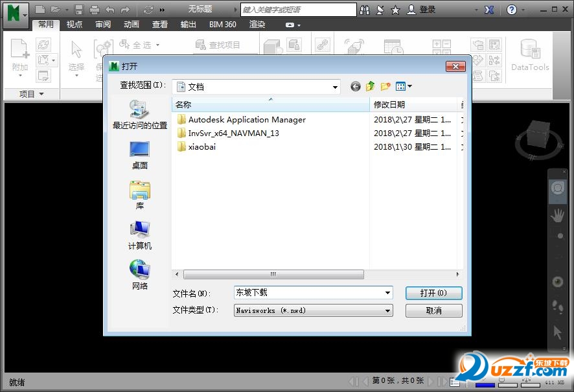
Task: Click the Redo arrow icon
Action: 125,10
